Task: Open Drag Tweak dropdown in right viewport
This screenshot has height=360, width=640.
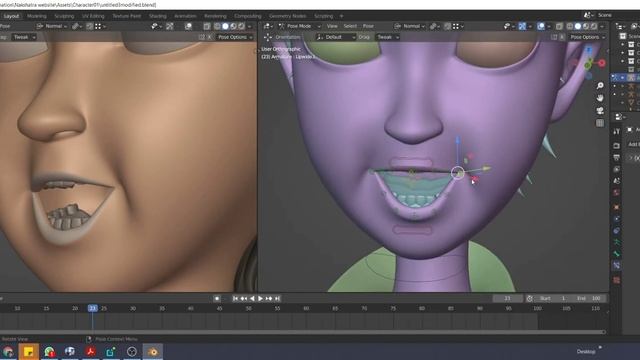Action: point(387,37)
